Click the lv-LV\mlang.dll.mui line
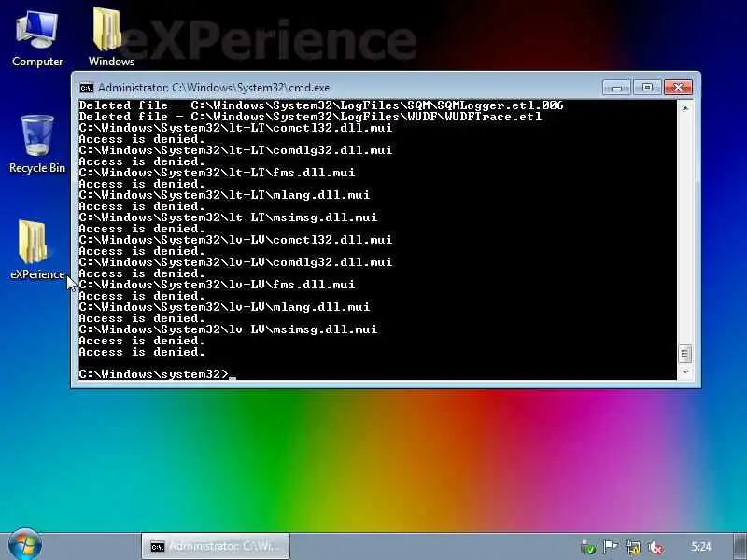This screenshot has height=560, width=747. pyautogui.click(x=224, y=307)
